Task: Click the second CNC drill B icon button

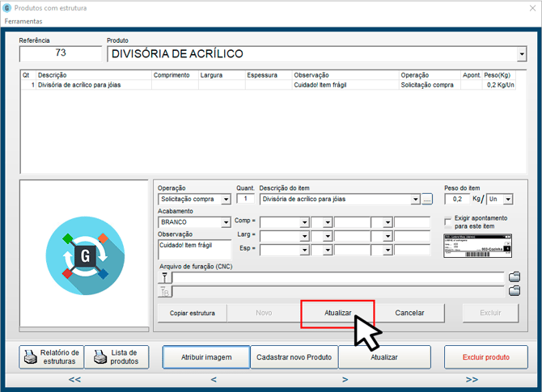Action: tap(165, 292)
